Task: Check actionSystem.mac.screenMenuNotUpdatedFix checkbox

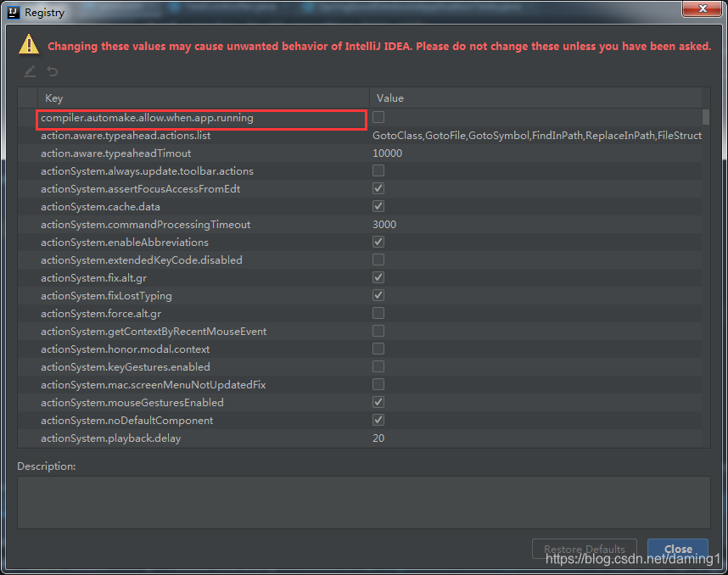Action: tap(378, 384)
